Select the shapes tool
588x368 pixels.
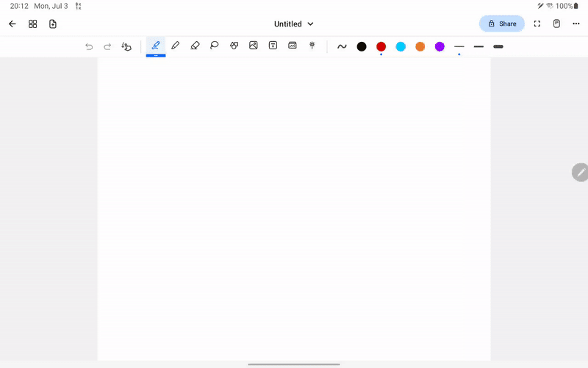pyautogui.click(x=234, y=46)
